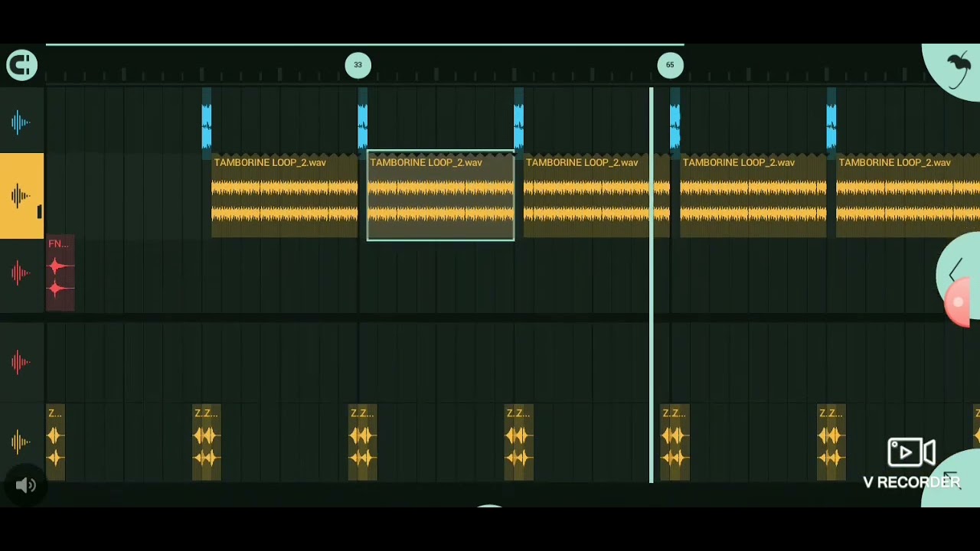Click the black handle on selected track header

pos(39,212)
